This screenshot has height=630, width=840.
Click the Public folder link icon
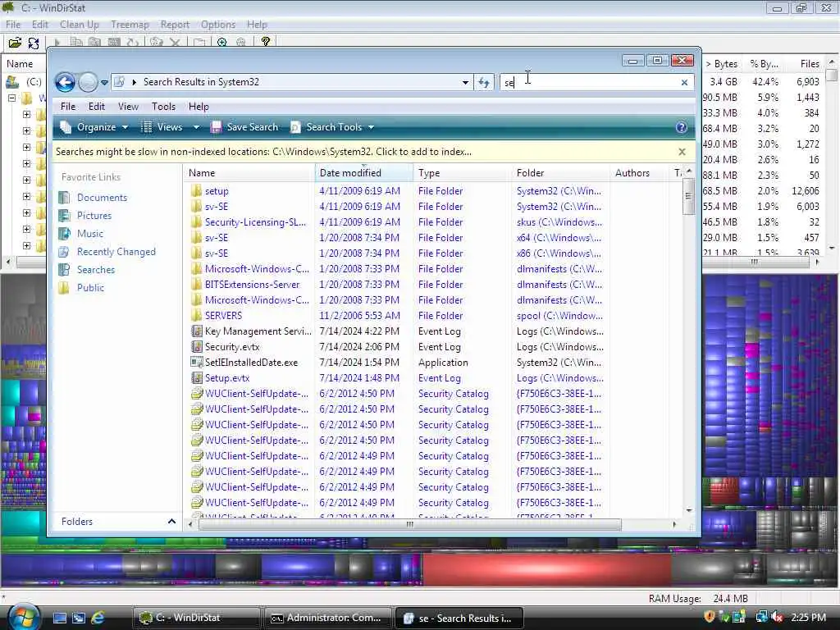64,288
